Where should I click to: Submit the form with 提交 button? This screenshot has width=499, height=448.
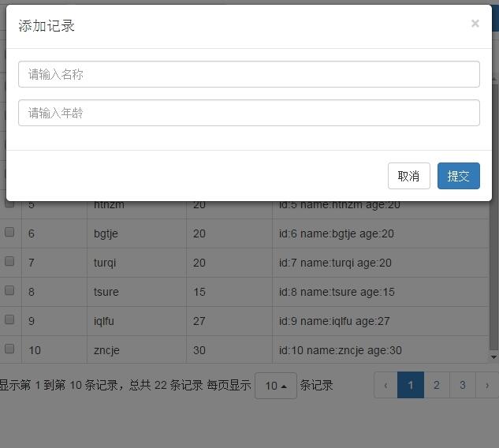(458, 176)
